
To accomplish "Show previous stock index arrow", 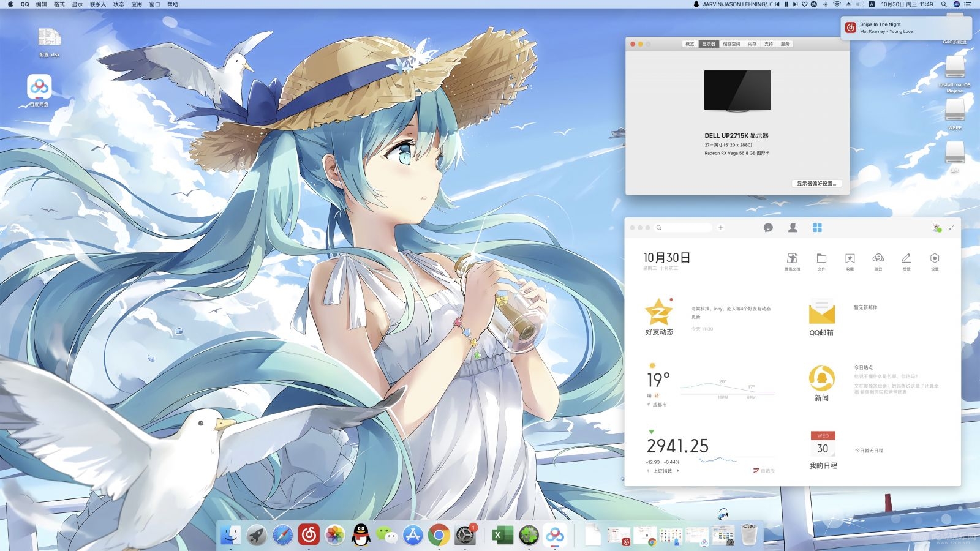I will pyautogui.click(x=648, y=471).
